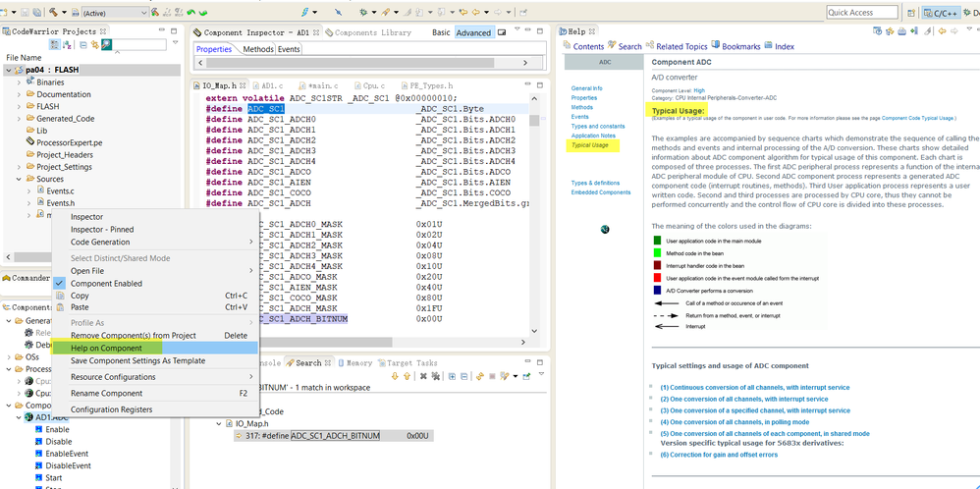Click the ProcessorExpert.pe file icon
Screen dimensions: 980x489
[x=30, y=142]
